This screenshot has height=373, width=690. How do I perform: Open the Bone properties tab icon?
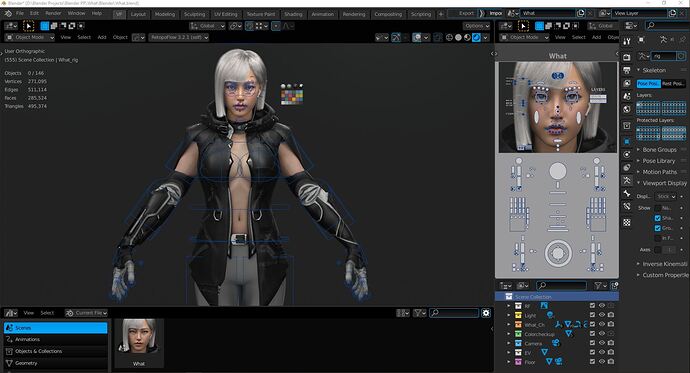627,194
